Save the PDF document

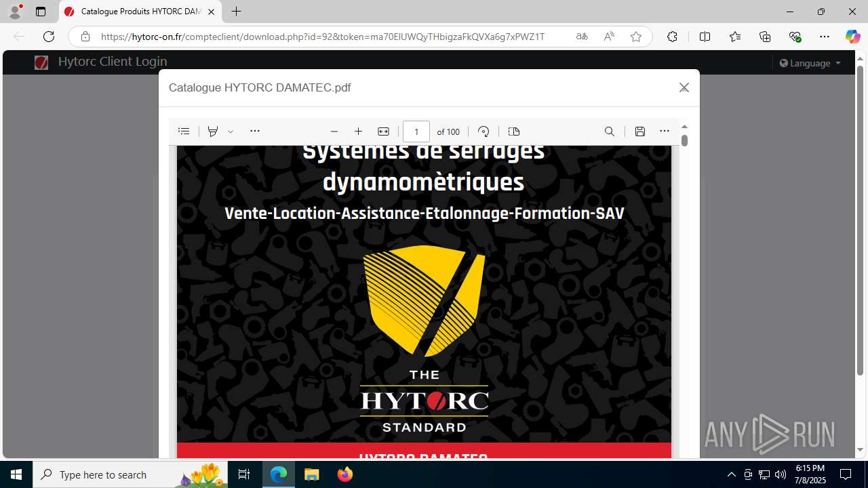(640, 131)
